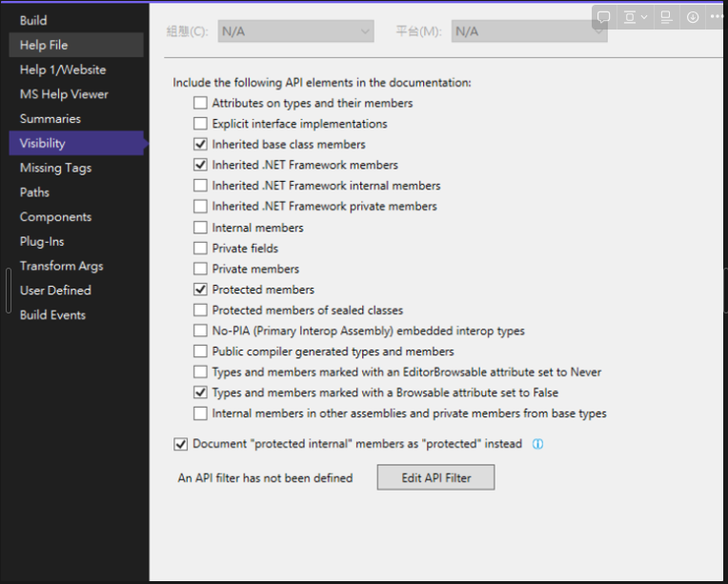
Task: Open the three-dots more options menu
Action: (717, 17)
